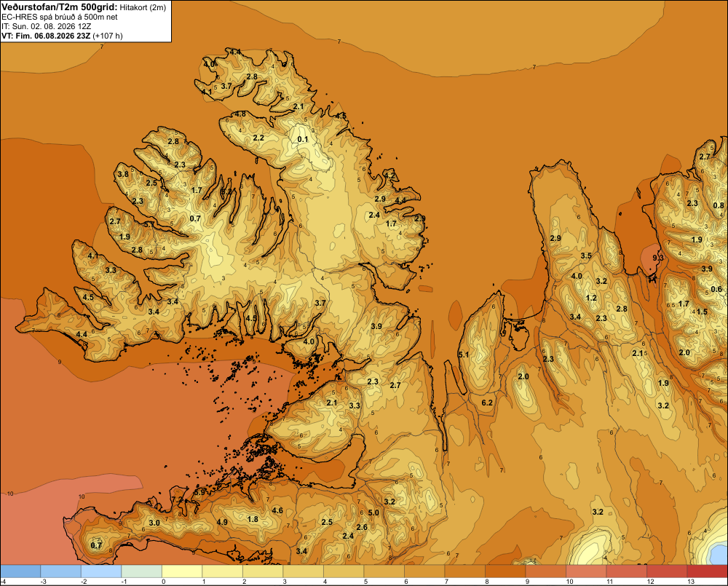
Task: Click the 3.8 temperature value on the map
Action: (123, 175)
